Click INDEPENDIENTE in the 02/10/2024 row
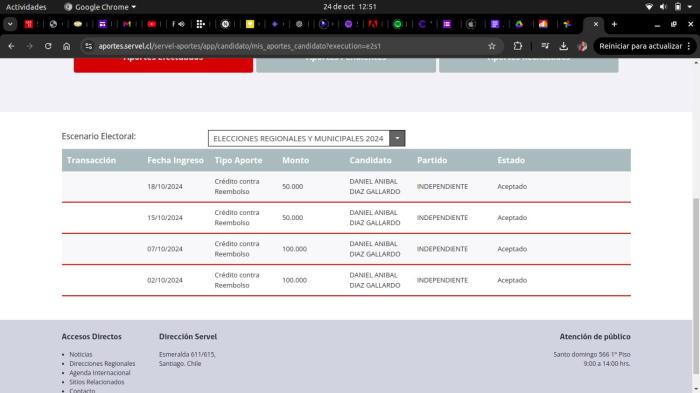 pos(442,280)
